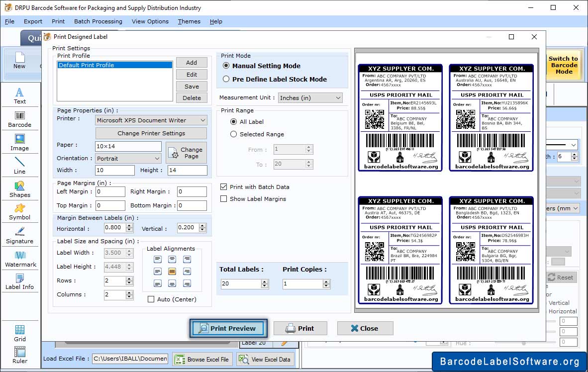Click Add print profile button
The image size is (588, 372).
[192, 63]
